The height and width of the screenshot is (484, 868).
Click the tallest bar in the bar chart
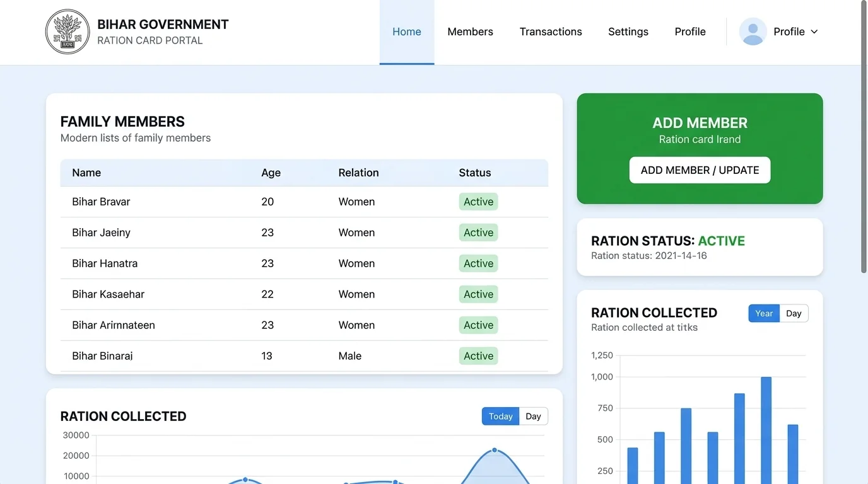click(766, 430)
